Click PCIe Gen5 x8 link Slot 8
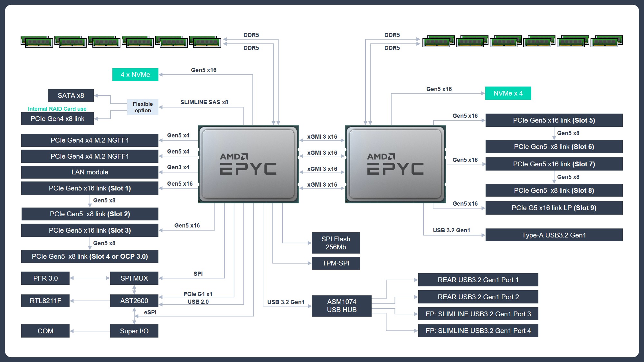Screen dimensions: 644x362 [554, 190]
